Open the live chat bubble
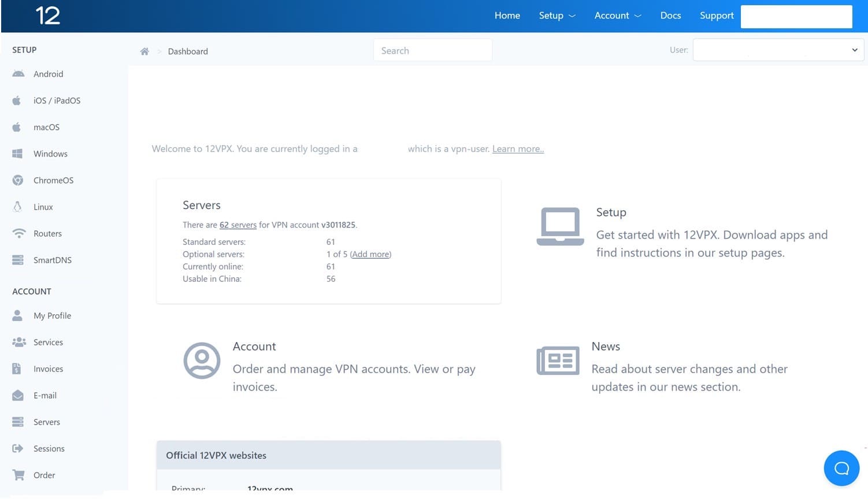 click(841, 468)
